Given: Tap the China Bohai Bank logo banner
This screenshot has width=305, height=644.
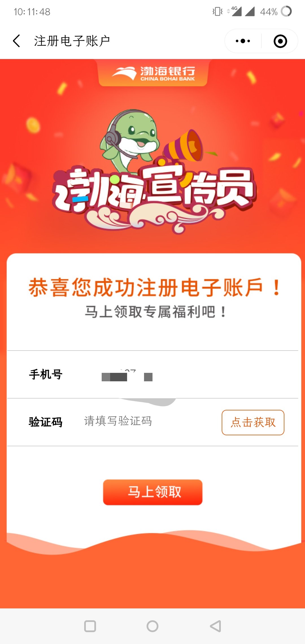Looking at the screenshot, I should pos(153,73).
